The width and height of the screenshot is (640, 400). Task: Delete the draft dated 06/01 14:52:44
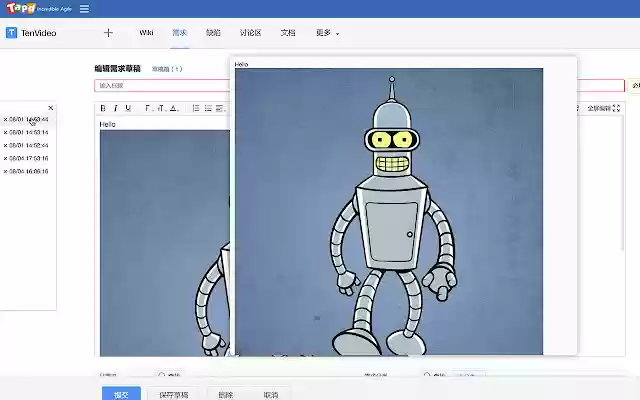(5, 145)
